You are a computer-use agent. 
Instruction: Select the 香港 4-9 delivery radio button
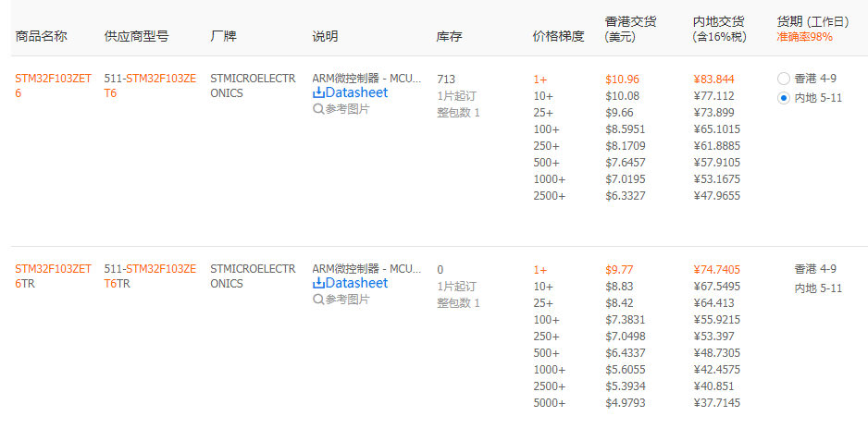(x=783, y=79)
